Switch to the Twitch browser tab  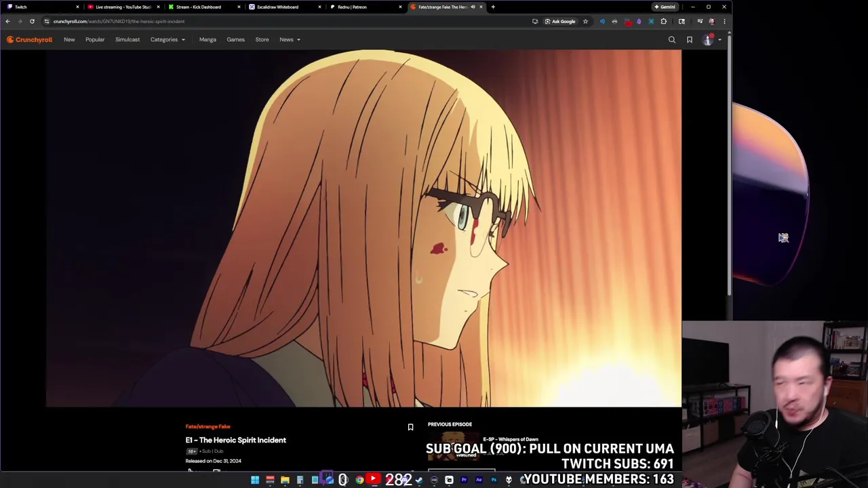coord(41,7)
